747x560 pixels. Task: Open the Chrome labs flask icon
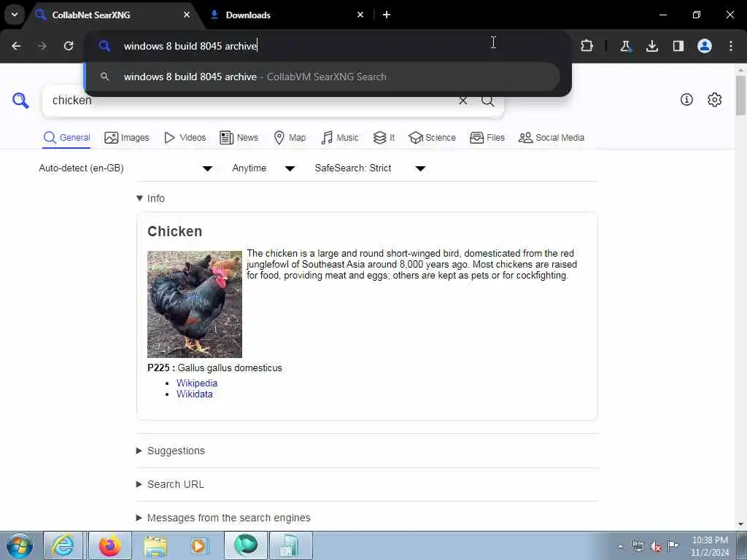(x=625, y=46)
